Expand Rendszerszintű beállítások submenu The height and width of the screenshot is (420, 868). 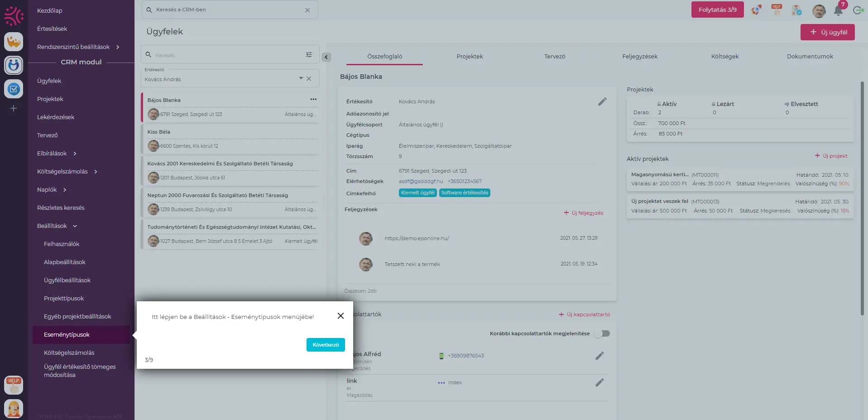[118, 47]
